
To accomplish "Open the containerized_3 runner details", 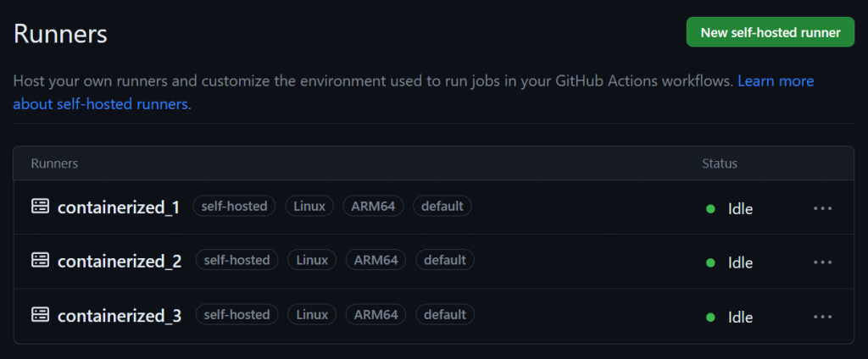I will (x=120, y=316).
